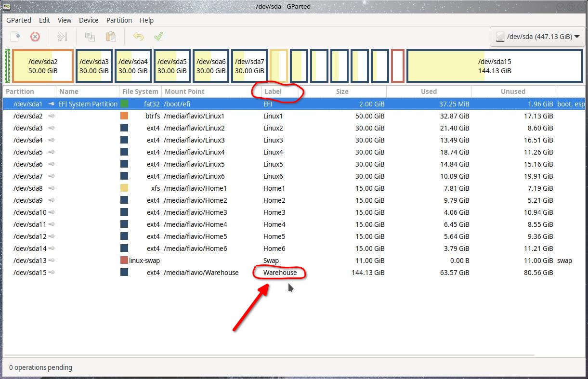This screenshot has height=379, width=588.
Task: Open the /dev/sda device selector dropdown
Action: [x=538, y=37]
